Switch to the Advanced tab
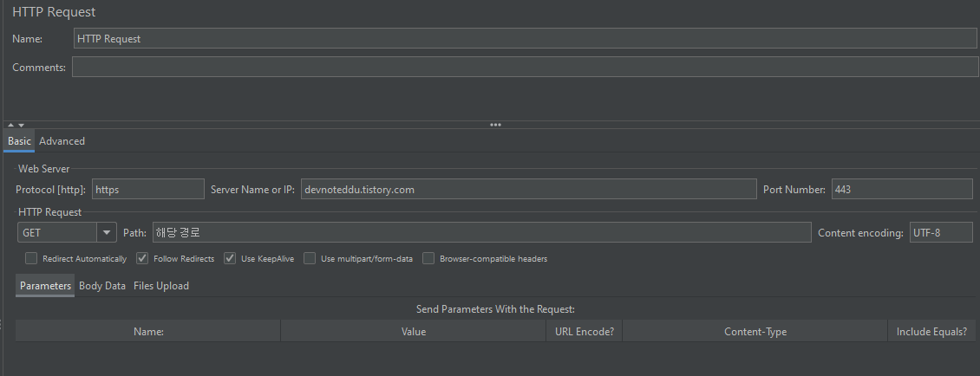This screenshot has width=980, height=376. pyautogui.click(x=62, y=141)
